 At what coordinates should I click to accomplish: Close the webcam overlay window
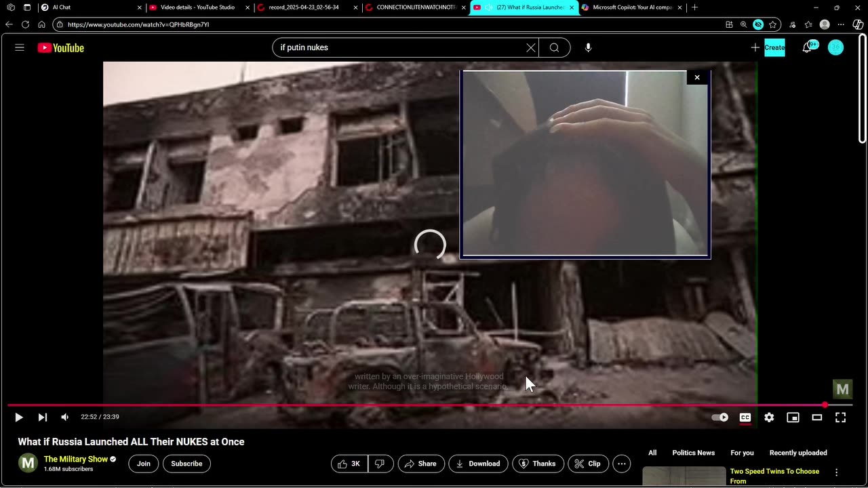coord(697,77)
